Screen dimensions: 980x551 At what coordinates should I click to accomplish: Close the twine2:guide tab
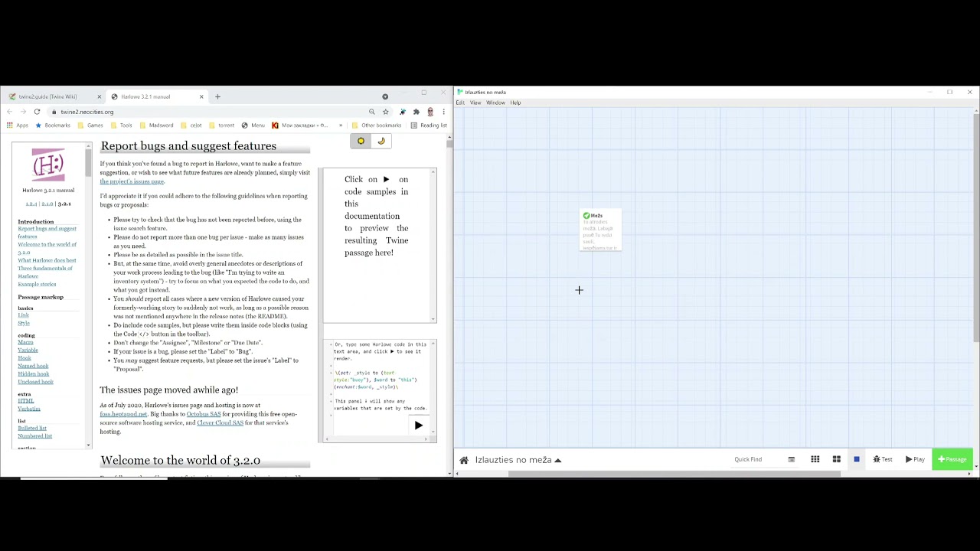coord(99,96)
